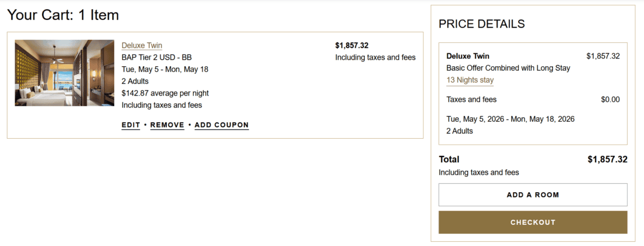This screenshot has width=644, height=246.
Task: Click the PRICE DETAILS heading
Action: [481, 24]
